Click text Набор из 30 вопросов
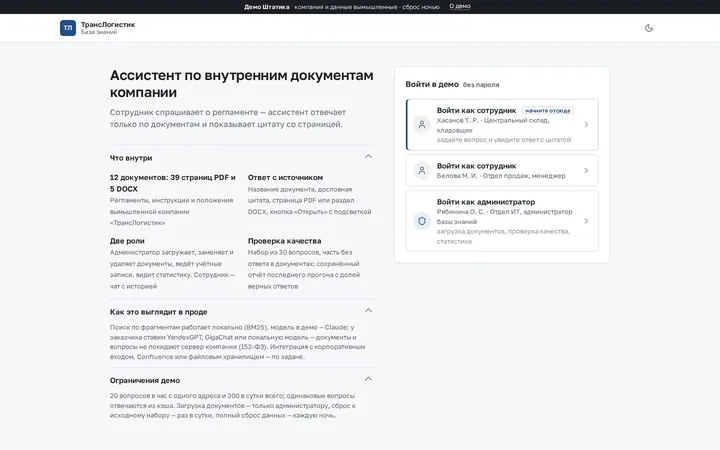The width and height of the screenshot is (720, 450). [304, 269]
